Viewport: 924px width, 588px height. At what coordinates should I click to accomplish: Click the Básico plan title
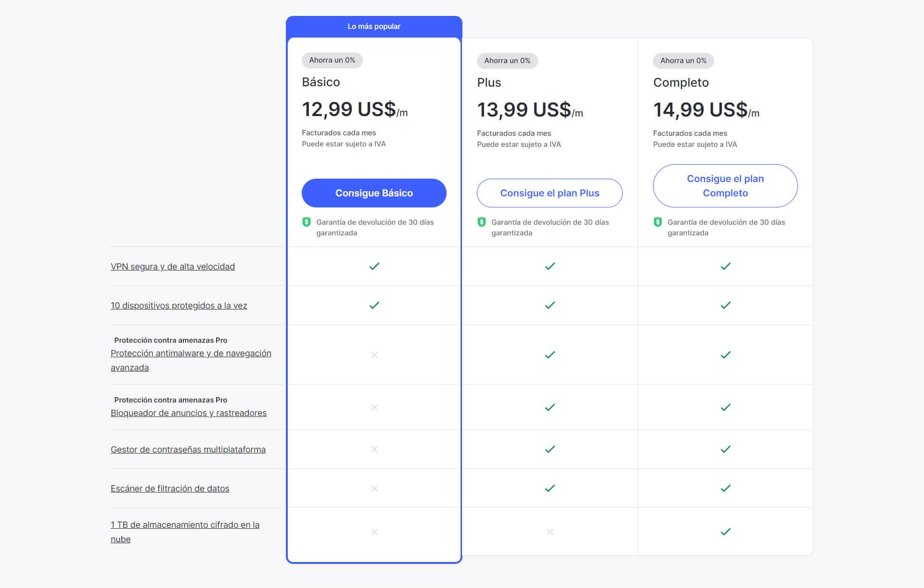[321, 82]
